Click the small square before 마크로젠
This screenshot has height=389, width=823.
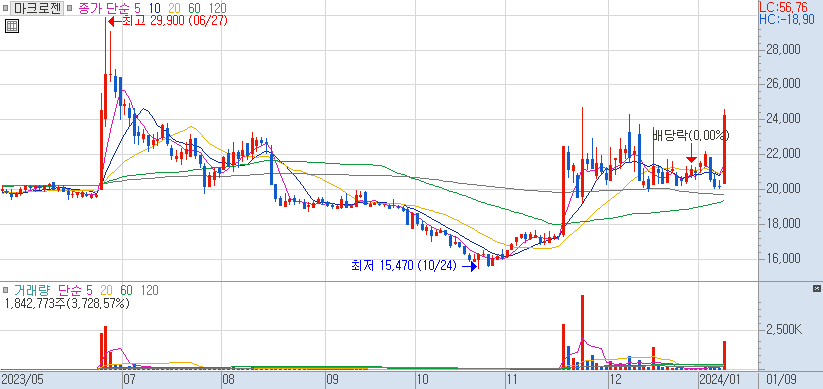(6, 8)
